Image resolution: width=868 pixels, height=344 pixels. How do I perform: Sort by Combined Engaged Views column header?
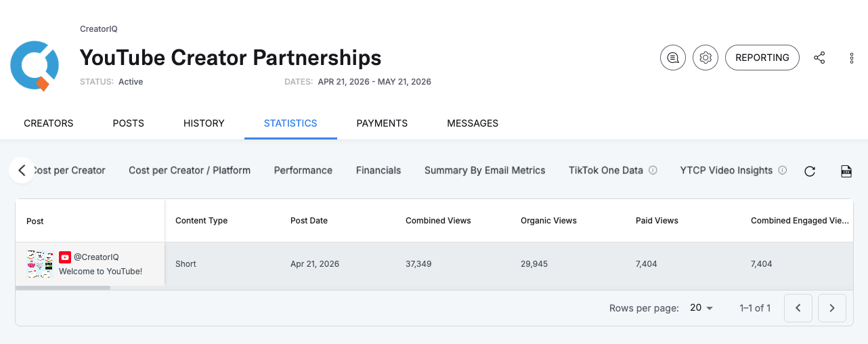[799, 221]
